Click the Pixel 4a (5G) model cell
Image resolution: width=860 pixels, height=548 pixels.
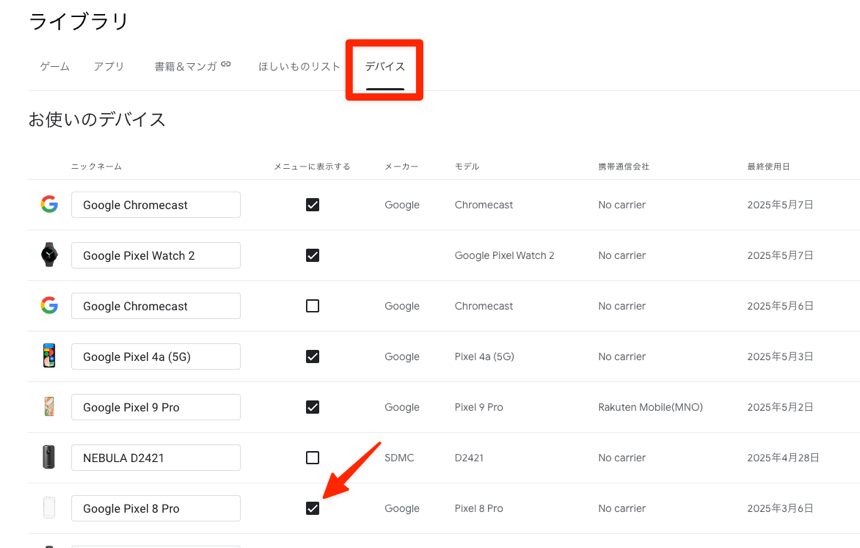pos(484,357)
